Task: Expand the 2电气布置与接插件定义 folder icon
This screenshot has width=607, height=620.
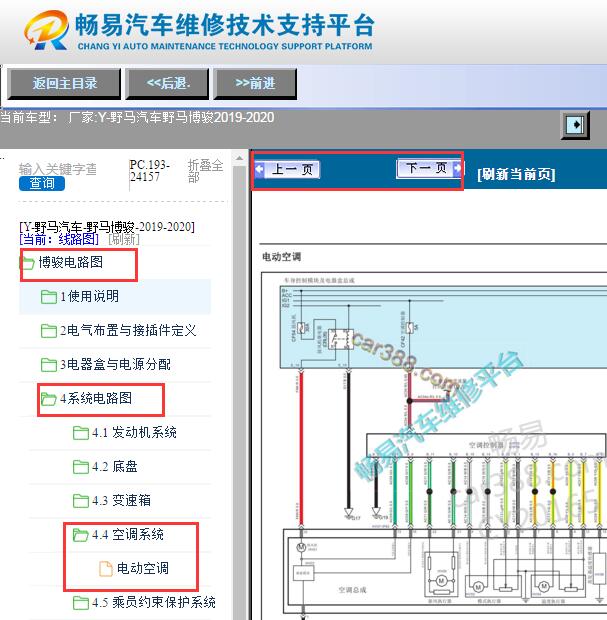Action: pyautogui.click(x=49, y=331)
